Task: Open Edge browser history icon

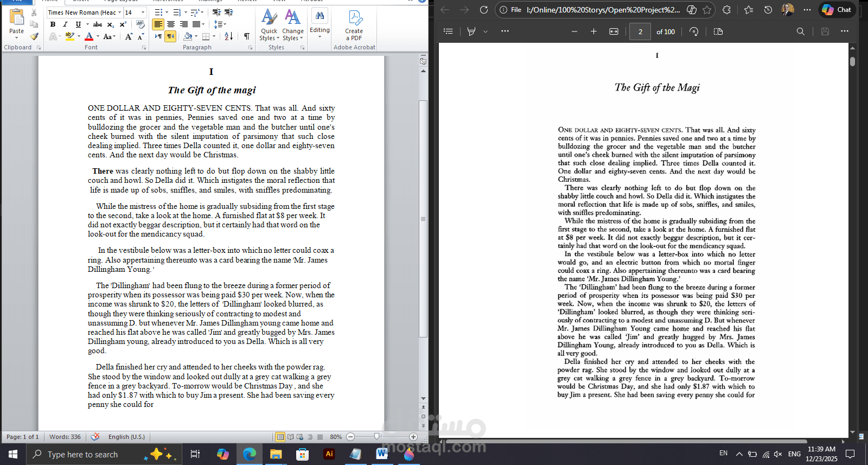Action: pos(768,10)
